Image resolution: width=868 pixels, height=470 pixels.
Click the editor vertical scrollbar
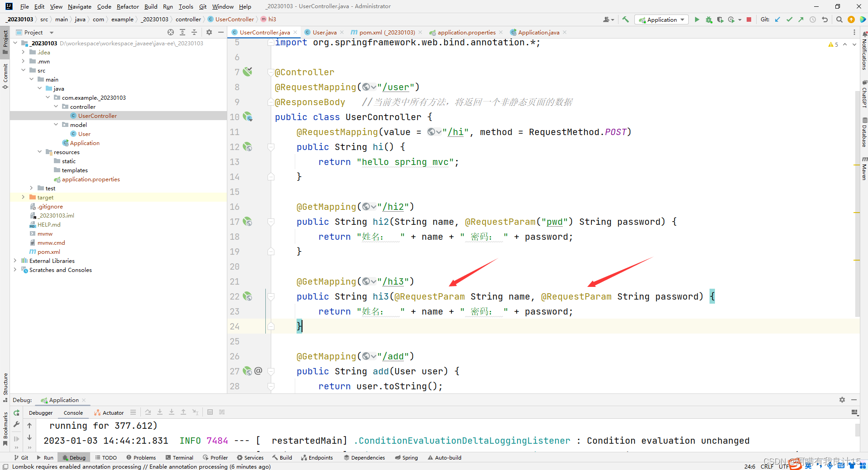(857, 204)
